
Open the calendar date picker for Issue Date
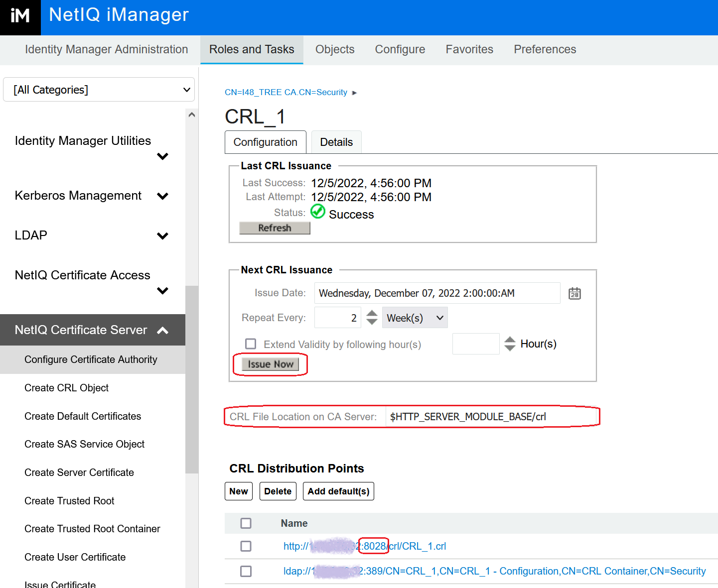(574, 293)
